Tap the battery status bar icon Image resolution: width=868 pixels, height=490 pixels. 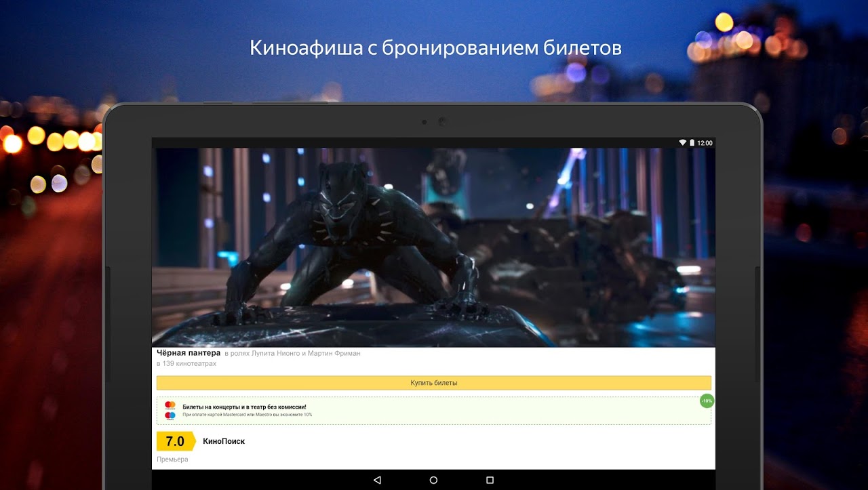692,143
